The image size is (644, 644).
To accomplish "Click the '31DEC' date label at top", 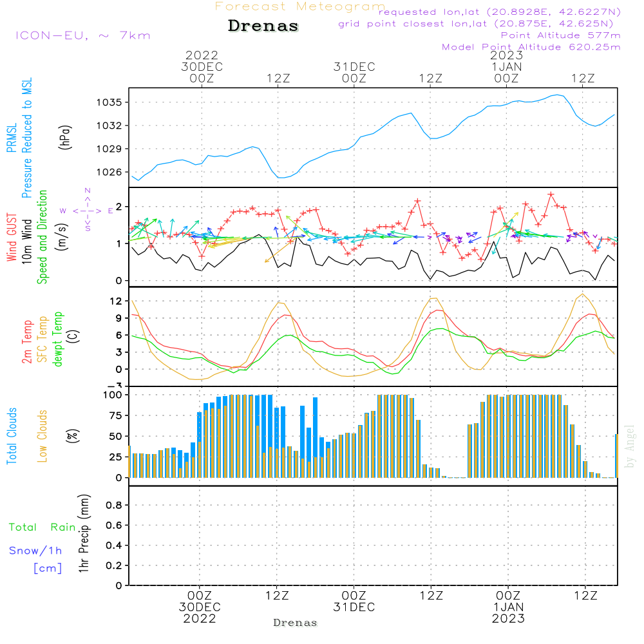I will [354, 67].
